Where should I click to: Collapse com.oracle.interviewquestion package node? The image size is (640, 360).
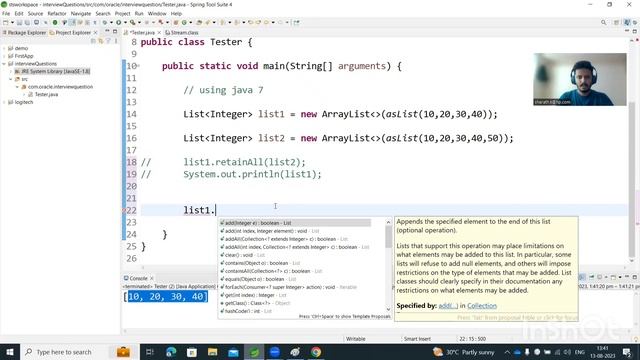tap(18, 87)
